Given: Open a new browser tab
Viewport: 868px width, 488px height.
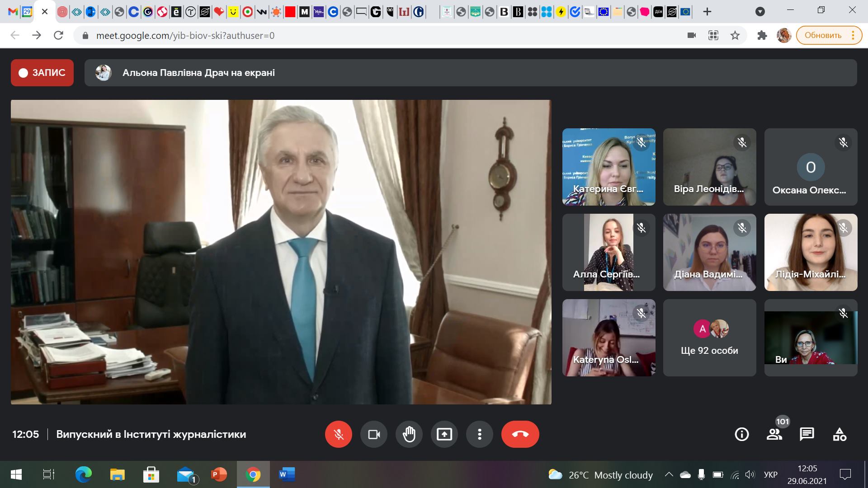Looking at the screenshot, I should (708, 12).
